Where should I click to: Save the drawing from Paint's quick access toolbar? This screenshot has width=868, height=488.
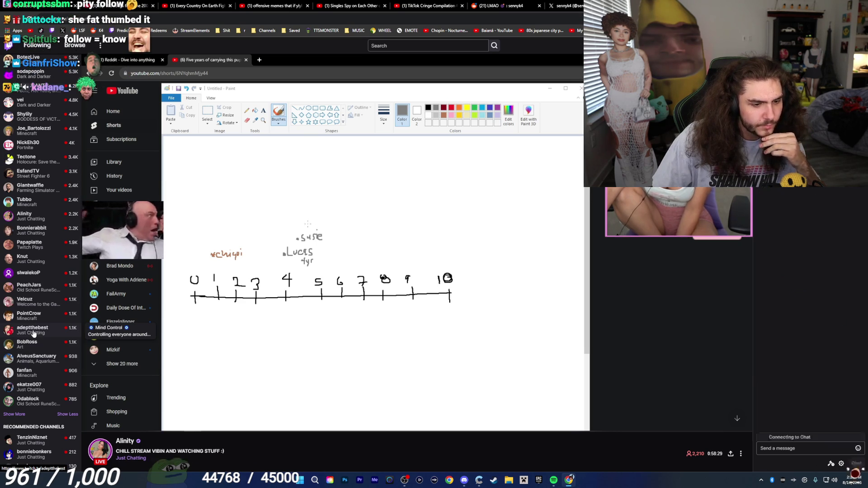pos(178,88)
